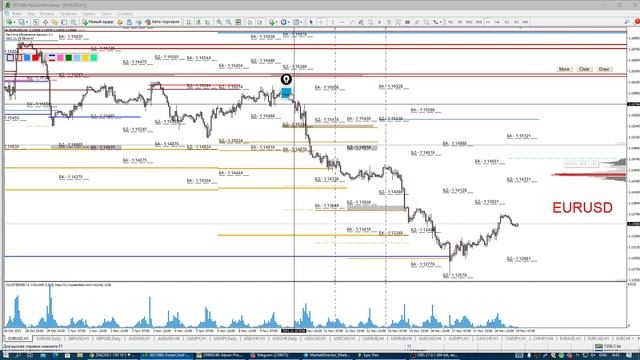Select the trendline drawing tool

(351, 22)
